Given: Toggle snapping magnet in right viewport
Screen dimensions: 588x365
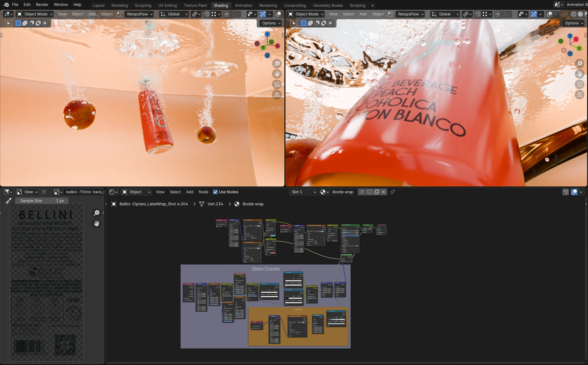Looking at the screenshot, I should coord(478,14).
